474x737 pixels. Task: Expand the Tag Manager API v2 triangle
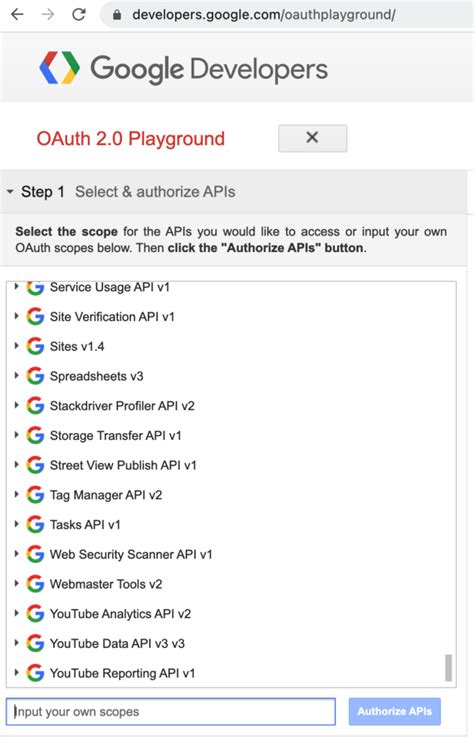point(16,494)
